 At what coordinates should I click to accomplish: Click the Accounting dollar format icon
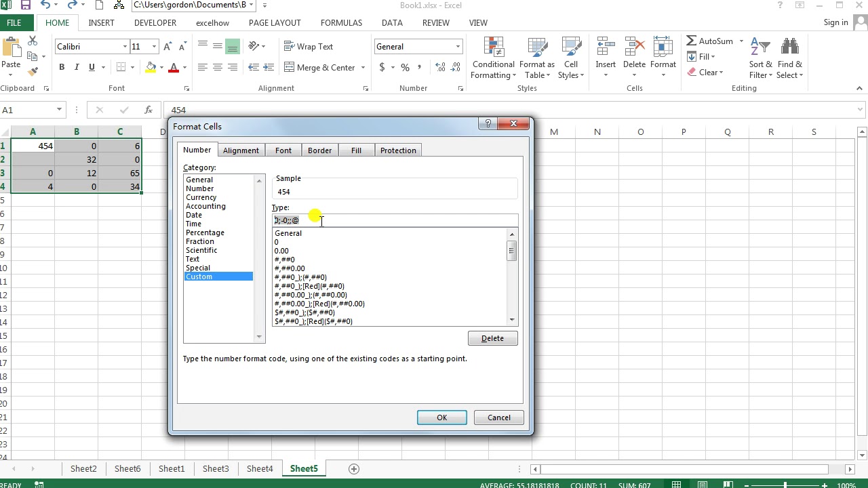(x=382, y=67)
